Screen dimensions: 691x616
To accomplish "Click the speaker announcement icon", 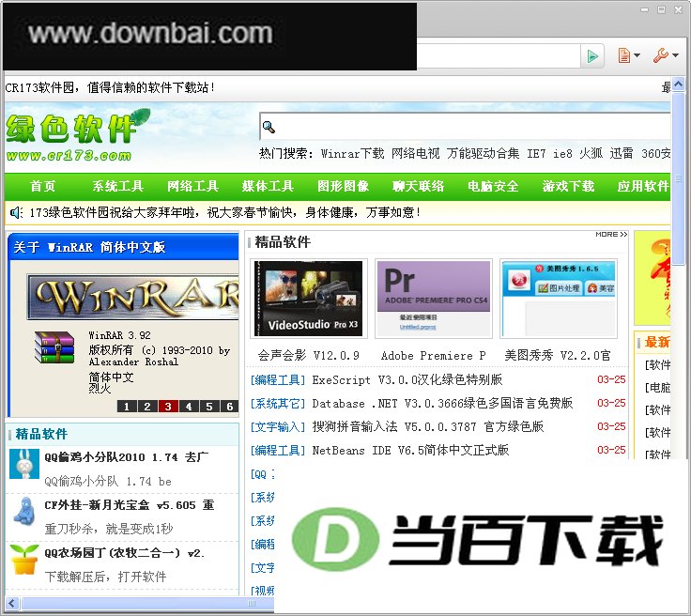I will (16, 213).
